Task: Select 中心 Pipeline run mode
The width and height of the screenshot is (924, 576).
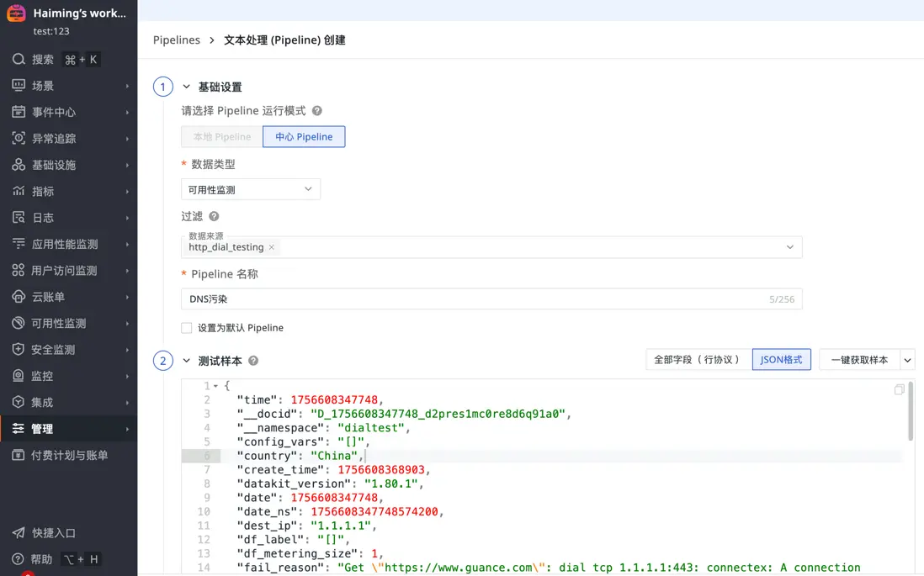Action: coord(304,137)
